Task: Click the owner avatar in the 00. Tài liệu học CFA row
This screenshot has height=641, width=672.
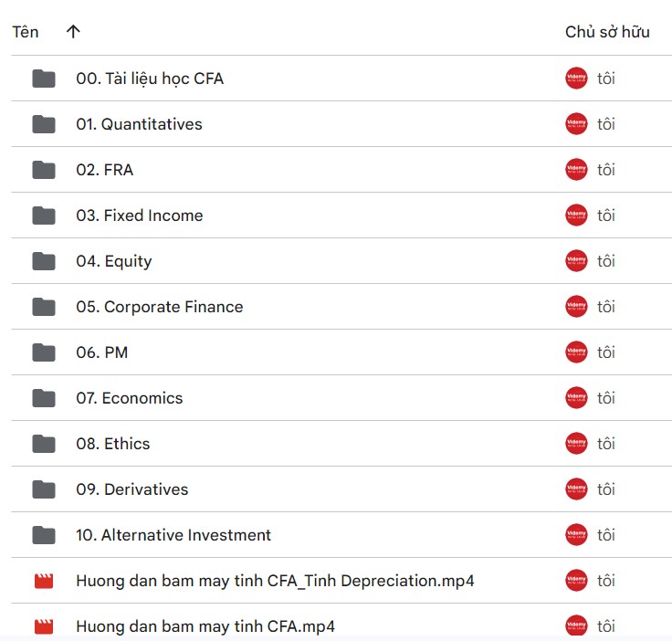Action: [x=576, y=79]
